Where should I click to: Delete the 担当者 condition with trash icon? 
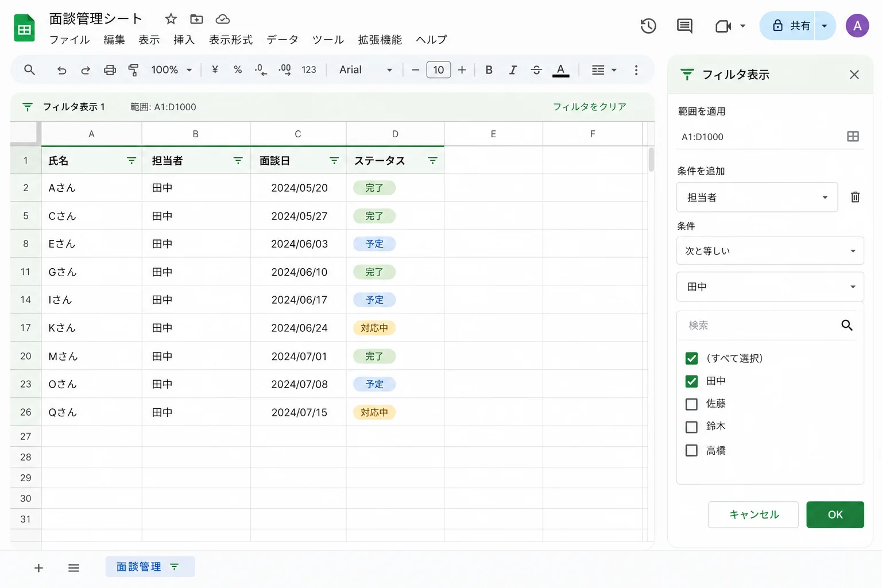click(855, 197)
